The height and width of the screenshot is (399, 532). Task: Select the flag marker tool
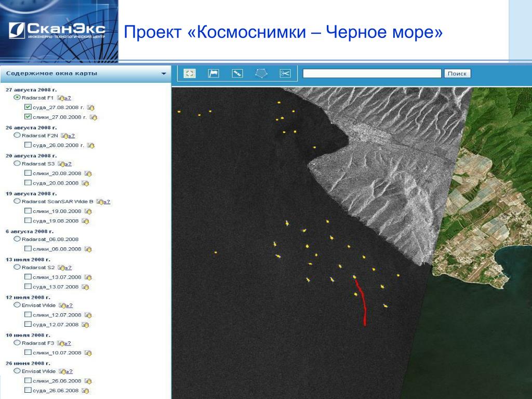[214, 74]
